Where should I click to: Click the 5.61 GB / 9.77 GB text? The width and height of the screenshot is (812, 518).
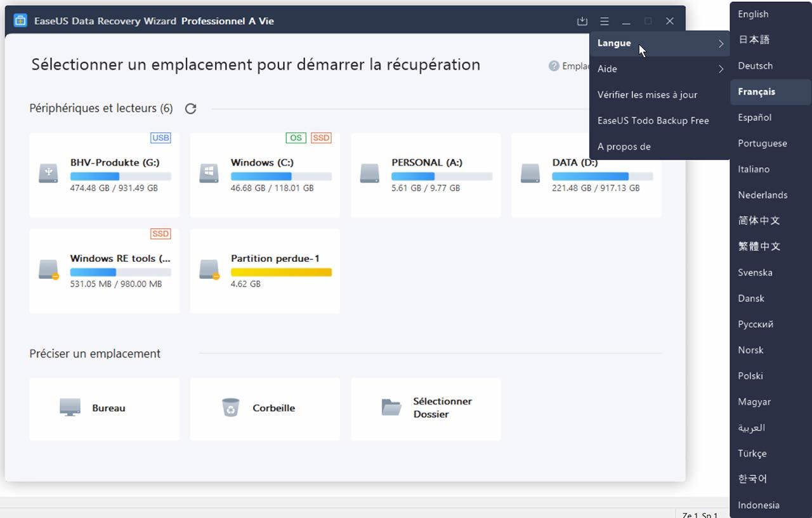click(426, 188)
